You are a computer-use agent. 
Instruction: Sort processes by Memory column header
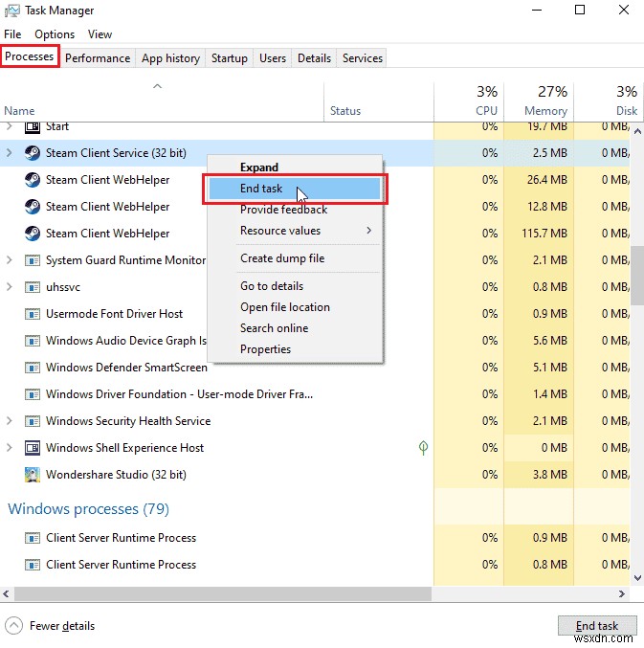tap(545, 101)
